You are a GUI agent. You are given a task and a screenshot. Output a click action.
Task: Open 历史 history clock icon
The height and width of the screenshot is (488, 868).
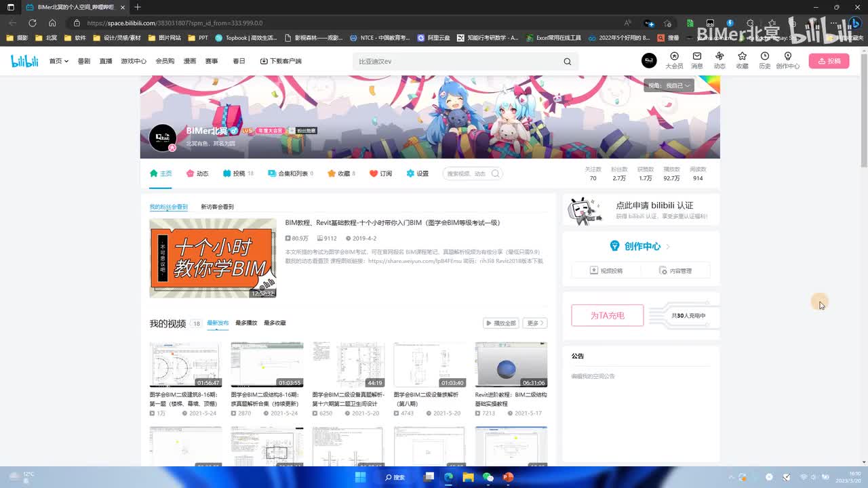765,60
